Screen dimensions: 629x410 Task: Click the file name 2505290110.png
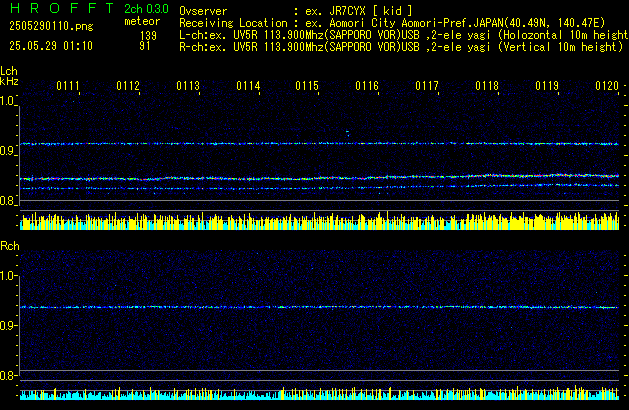pyautogui.click(x=51, y=26)
